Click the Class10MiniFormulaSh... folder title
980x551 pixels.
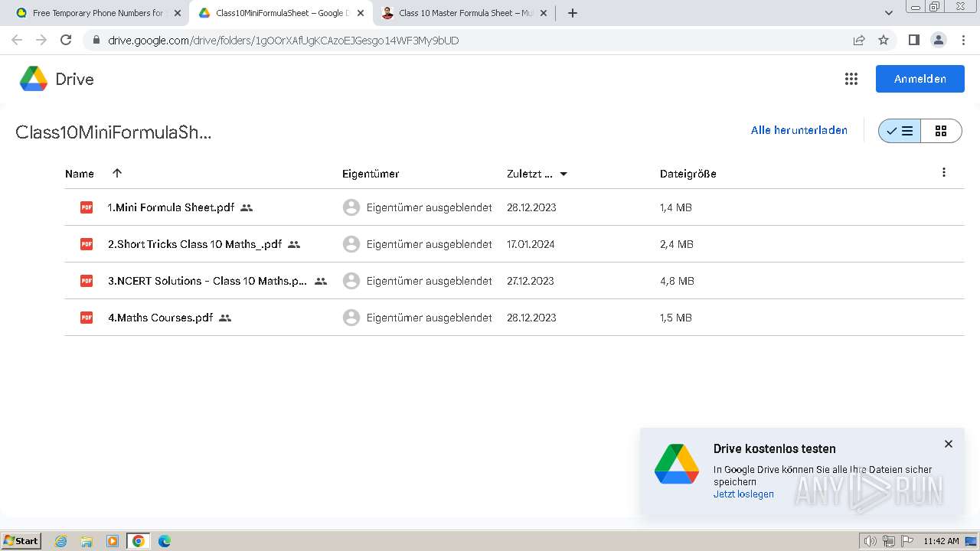click(113, 132)
